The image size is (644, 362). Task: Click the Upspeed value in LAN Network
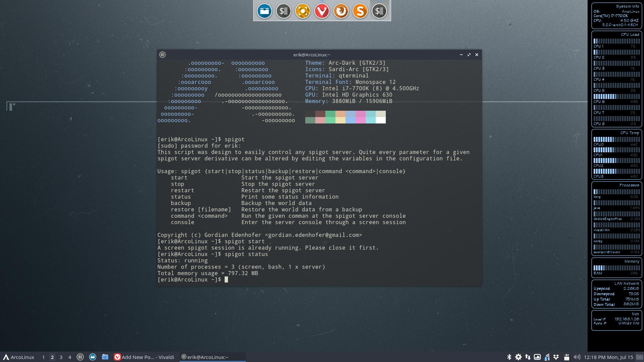(x=631, y=289)
